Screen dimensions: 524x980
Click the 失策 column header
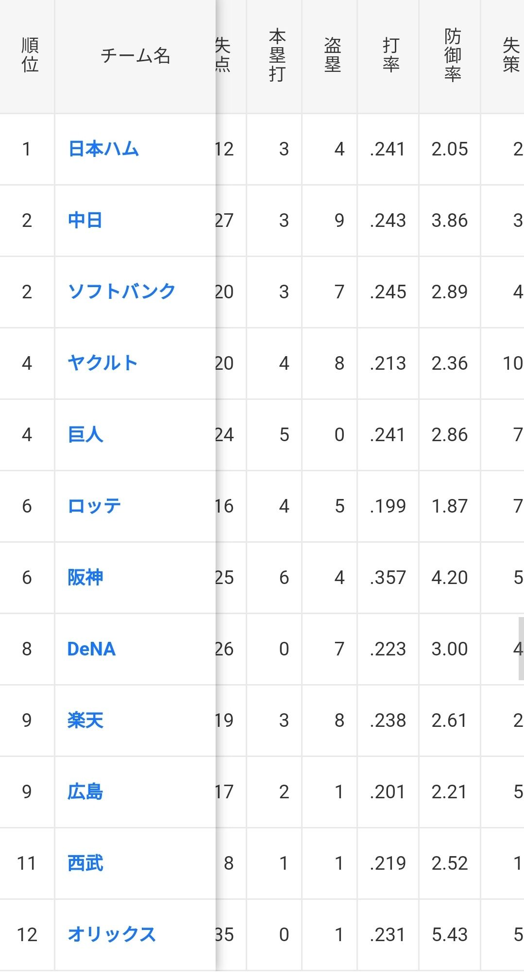[x=510, y=55]
